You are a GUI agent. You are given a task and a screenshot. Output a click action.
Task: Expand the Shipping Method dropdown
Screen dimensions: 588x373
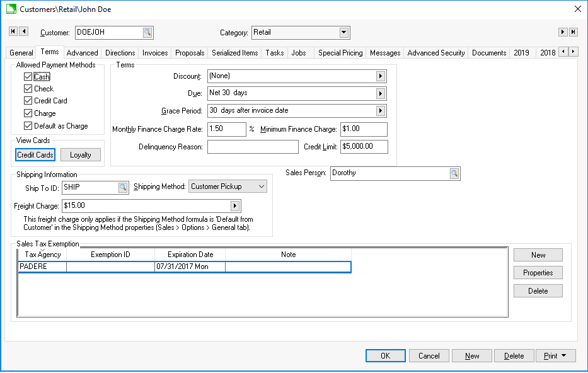pos(261,187)
